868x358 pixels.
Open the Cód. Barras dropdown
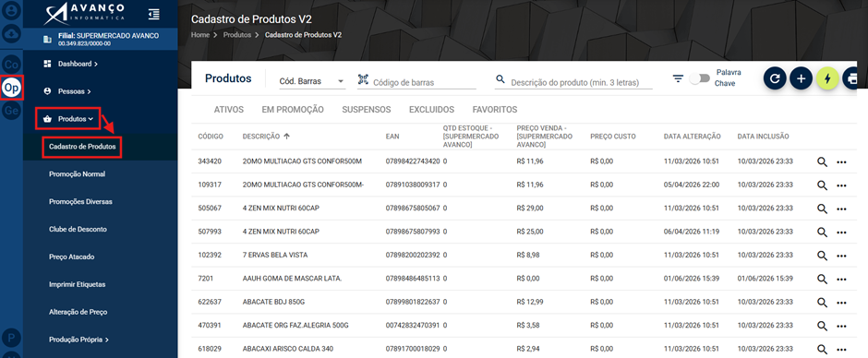pos(312,81)
